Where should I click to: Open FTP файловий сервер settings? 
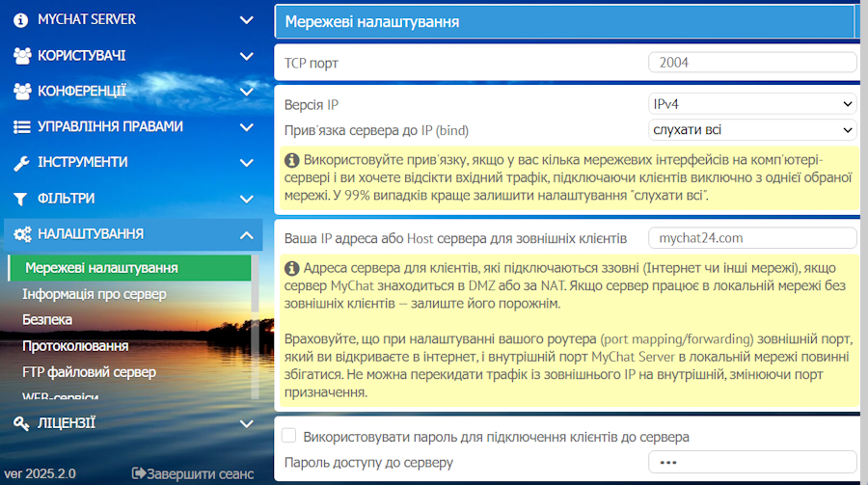tap(89, 371)
